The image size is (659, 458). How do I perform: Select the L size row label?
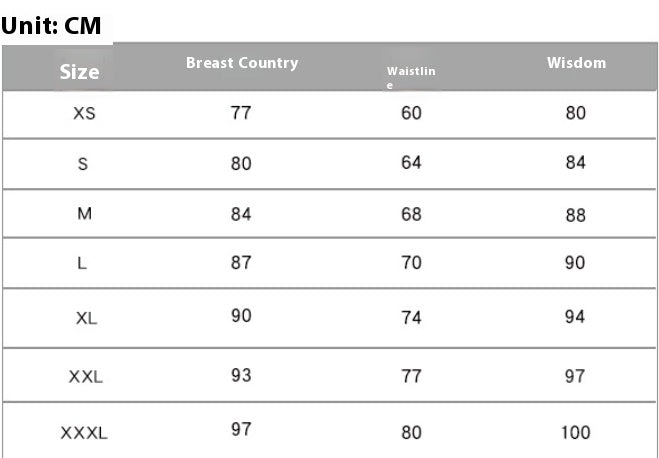pyautogui.click(x=82, y=263)
